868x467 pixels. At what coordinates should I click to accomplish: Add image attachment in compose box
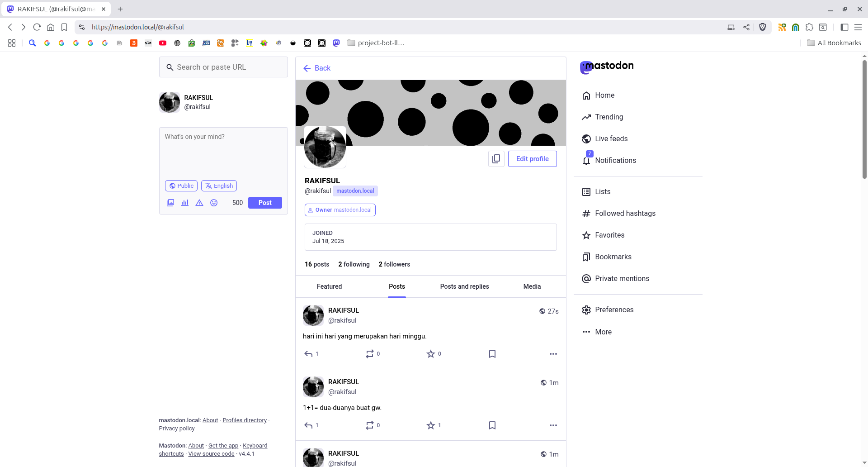point(170,203)
